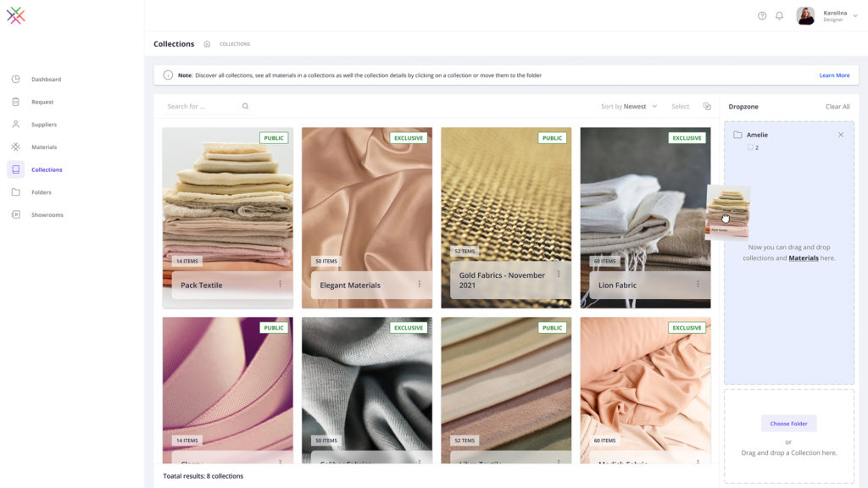Screen dimensions: 868x488
Task: Click the home breadcrumb icon
Action: pos(207,44)
